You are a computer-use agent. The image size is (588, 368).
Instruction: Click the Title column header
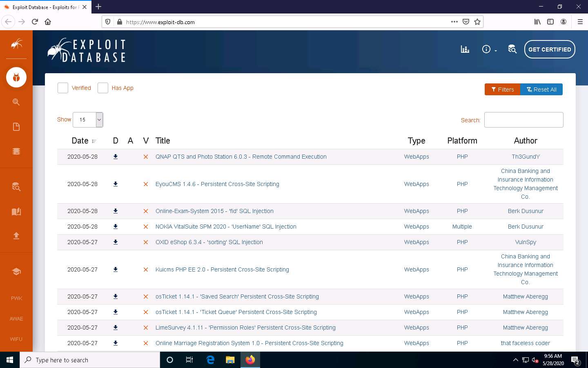[x=163, y=141]
